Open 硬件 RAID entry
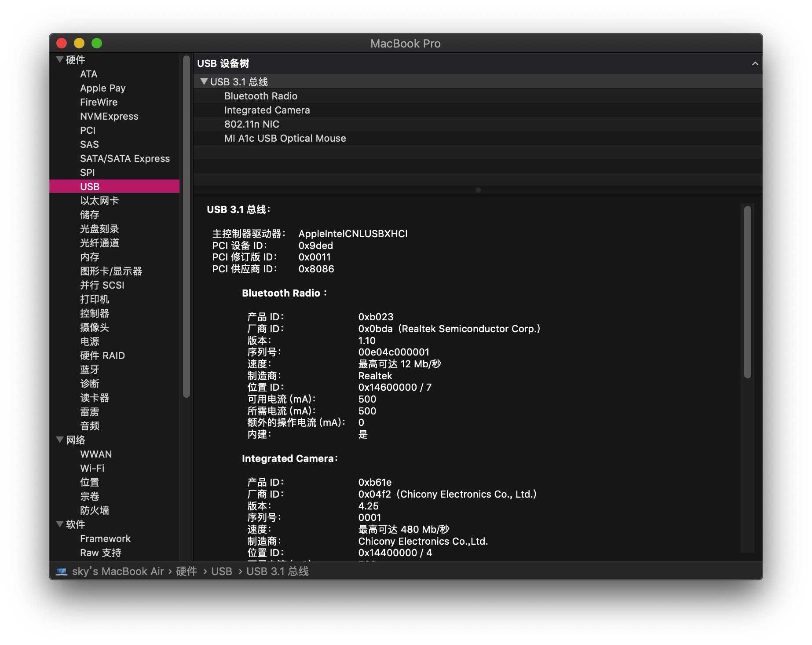The width and height of the screenshot is (812, 645). (102, 355)
